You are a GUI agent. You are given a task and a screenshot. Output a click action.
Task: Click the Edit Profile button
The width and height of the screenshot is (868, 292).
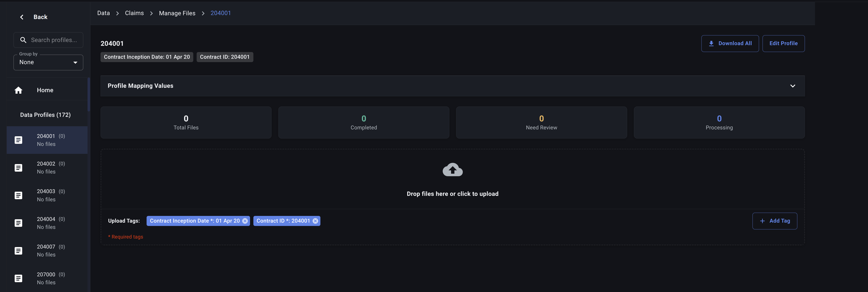tap(783, 43)
